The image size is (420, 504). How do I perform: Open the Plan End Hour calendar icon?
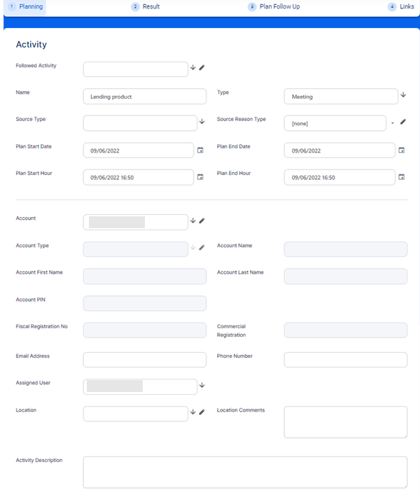[402, 177]
